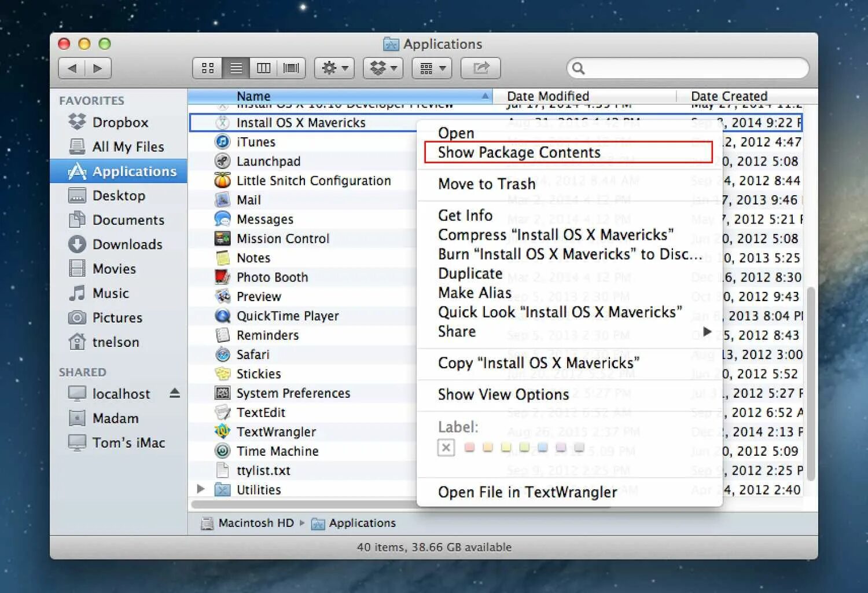Choose Copy "Install OS X Mavericks"
The image size is (868, 593).
coord(569,363)
